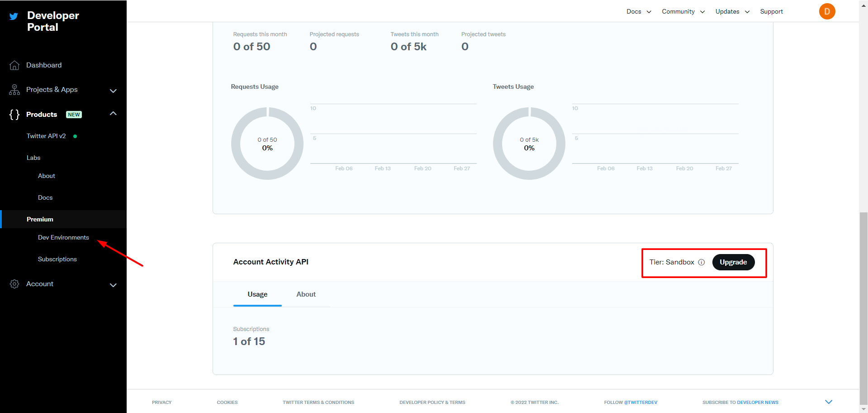
Task: Click the Products curly braces icon
Action: [x=14, y=115]
